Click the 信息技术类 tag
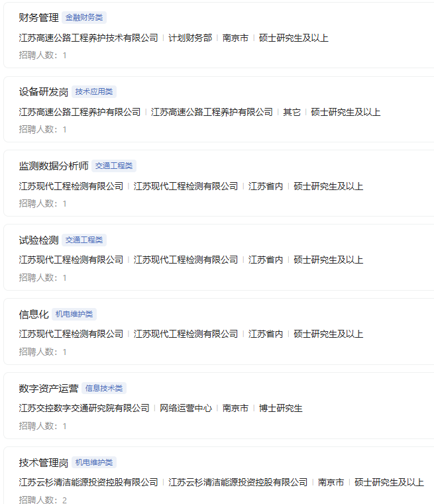This screenshot has width=434, height=504. click(104, 388)
